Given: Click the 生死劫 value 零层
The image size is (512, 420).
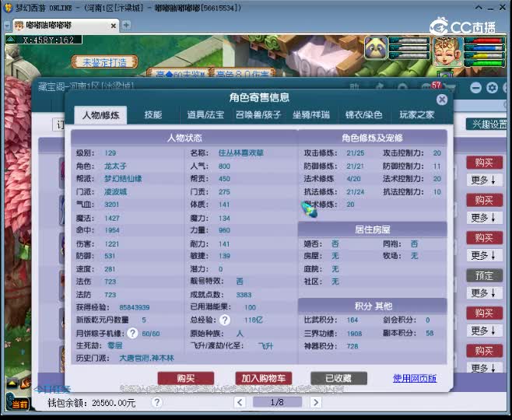Looking at the screenshot, I should 115,345.
